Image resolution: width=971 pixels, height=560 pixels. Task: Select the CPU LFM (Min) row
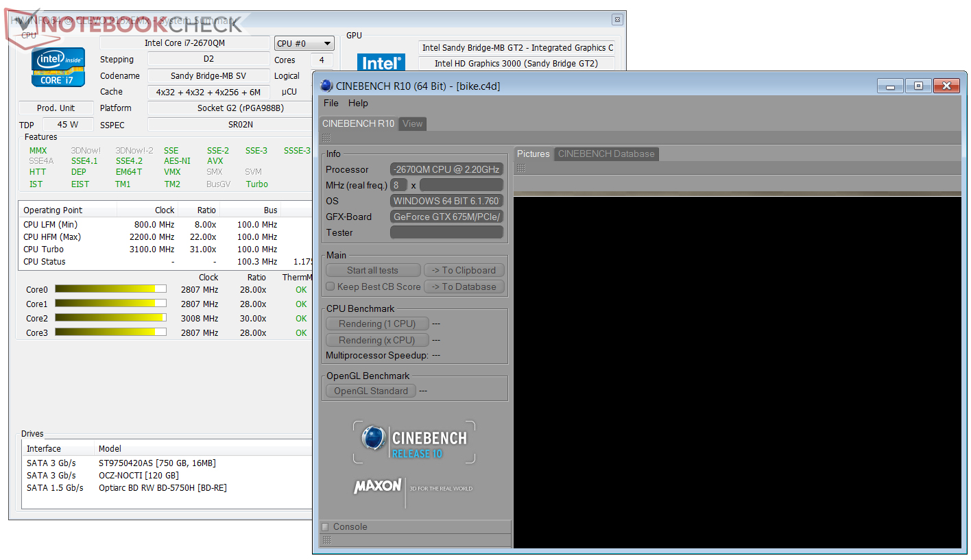(x=166, y=225)
